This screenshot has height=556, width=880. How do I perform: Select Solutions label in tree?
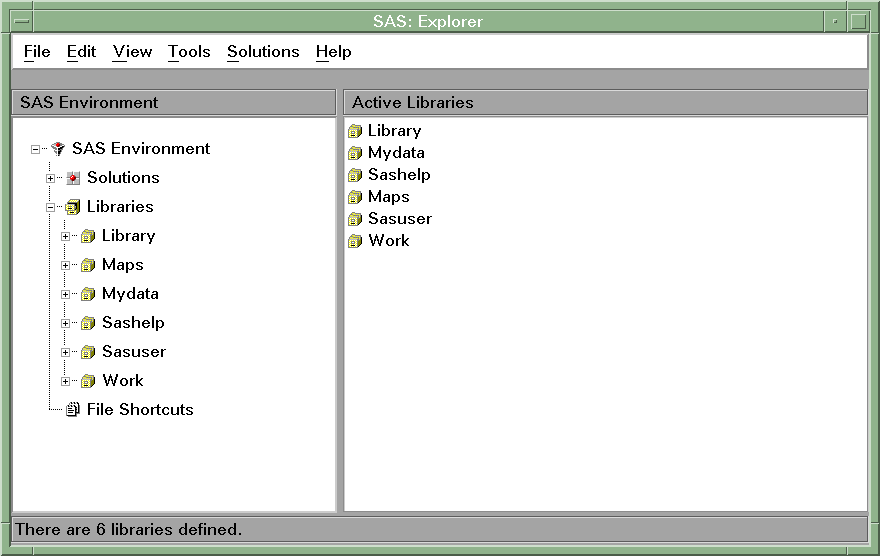pyautogui.click(x=123, y=177)
